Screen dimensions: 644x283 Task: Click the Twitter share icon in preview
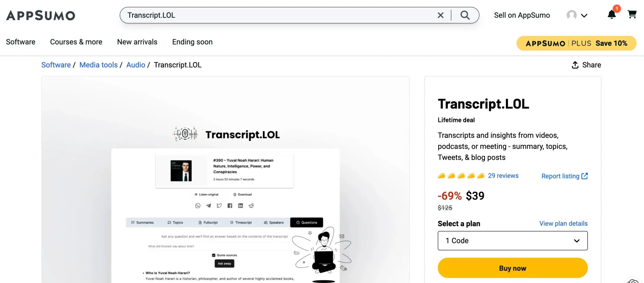(219, 206)
